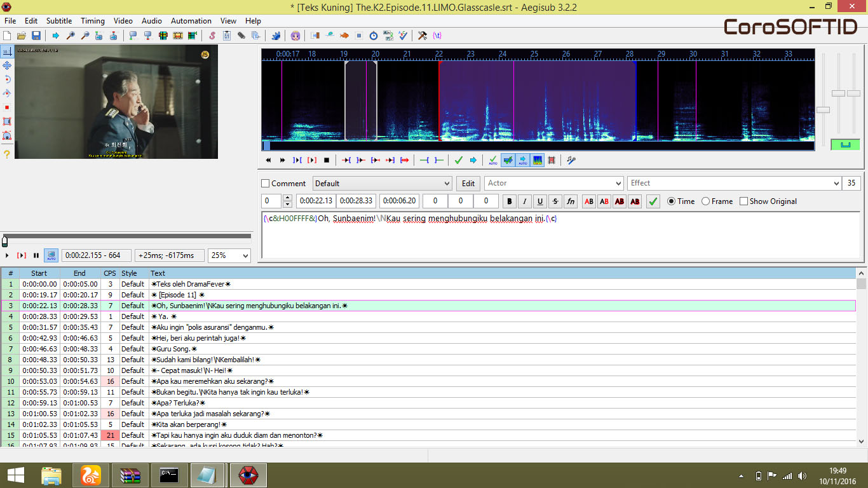Toggle spectrum analyzer mode icon

tap(537, 160)
